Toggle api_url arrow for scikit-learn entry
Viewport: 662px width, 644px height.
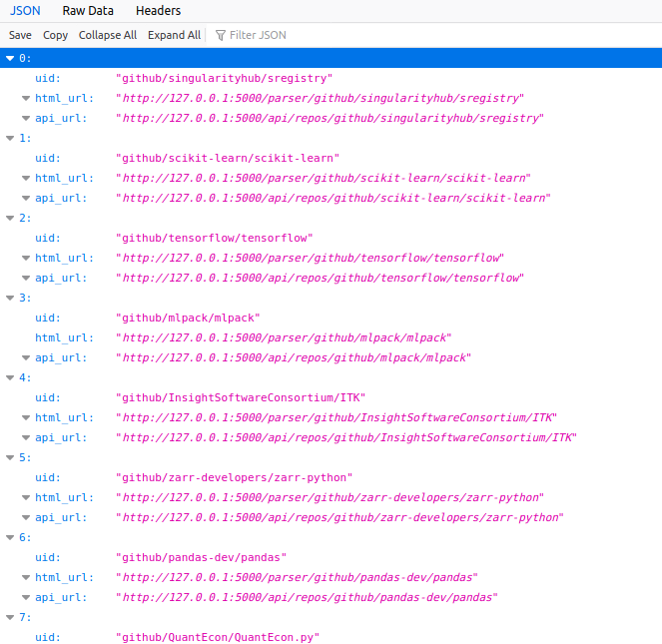tap(26, 198)
